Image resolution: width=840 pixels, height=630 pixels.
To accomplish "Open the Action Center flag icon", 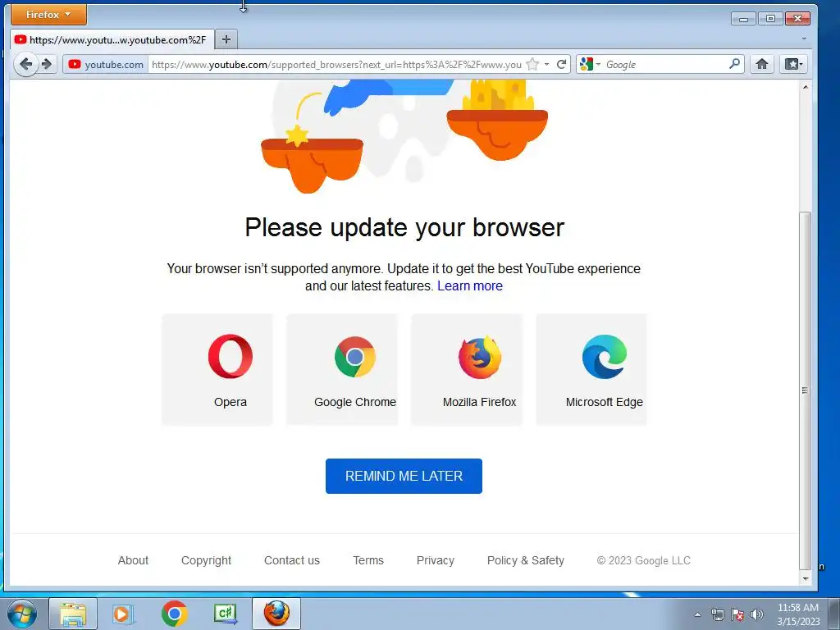I will tap(737, 614).
